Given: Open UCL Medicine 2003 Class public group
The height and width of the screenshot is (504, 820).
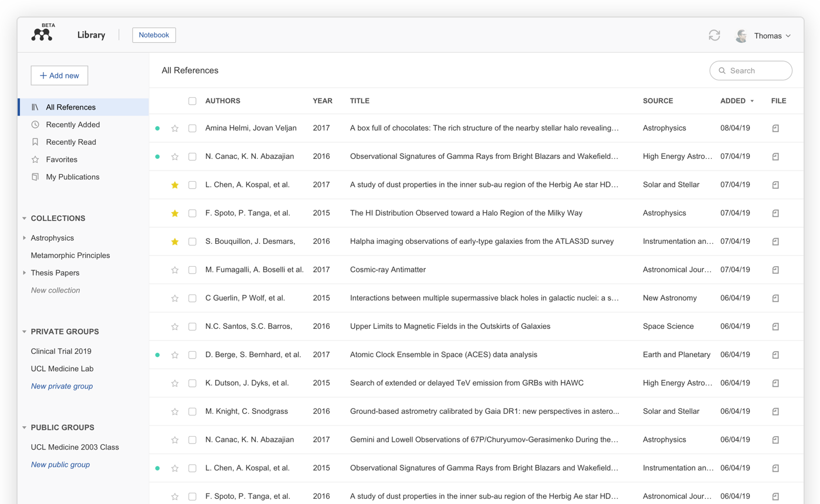Looking at the screenshot, I should point(75,447).
